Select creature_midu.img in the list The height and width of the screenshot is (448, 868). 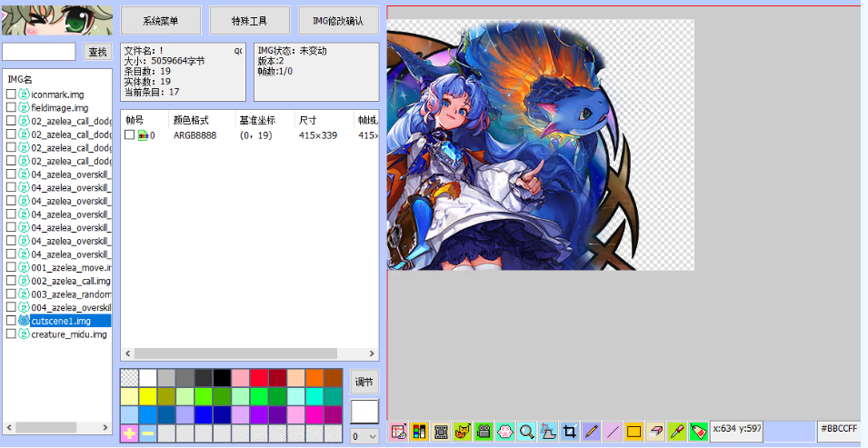tap(69, 334)
